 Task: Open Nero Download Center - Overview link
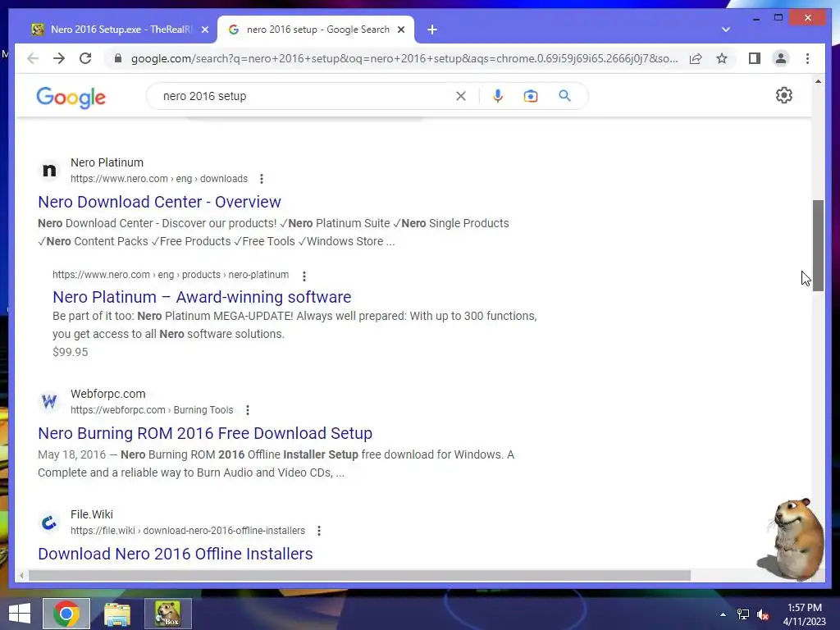point(159,202)
